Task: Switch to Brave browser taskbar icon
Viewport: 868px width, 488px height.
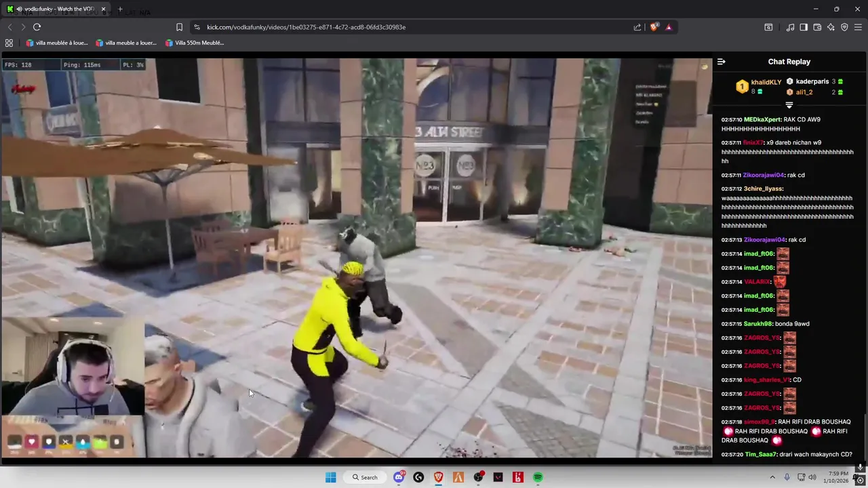Action: coord(438,477)
